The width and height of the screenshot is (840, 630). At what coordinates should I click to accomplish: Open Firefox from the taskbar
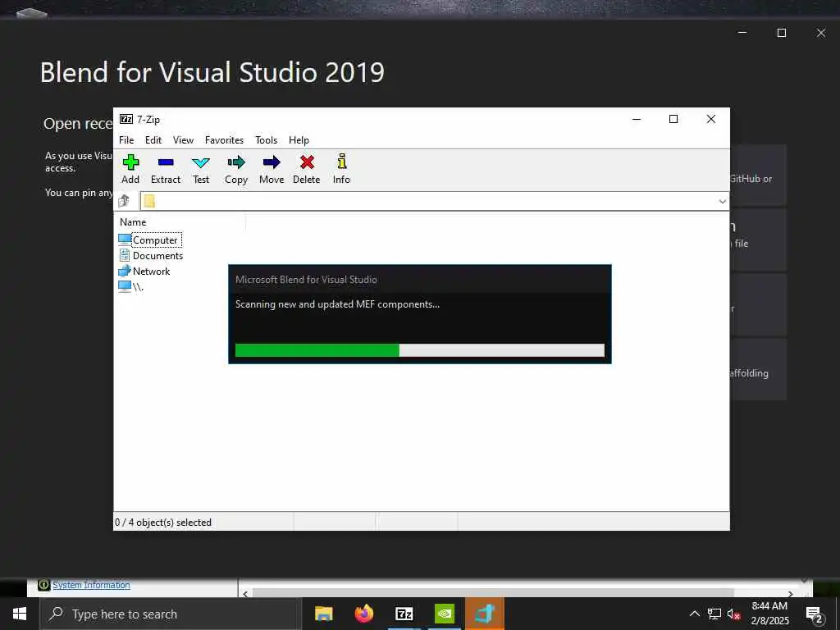pos(363,614)
